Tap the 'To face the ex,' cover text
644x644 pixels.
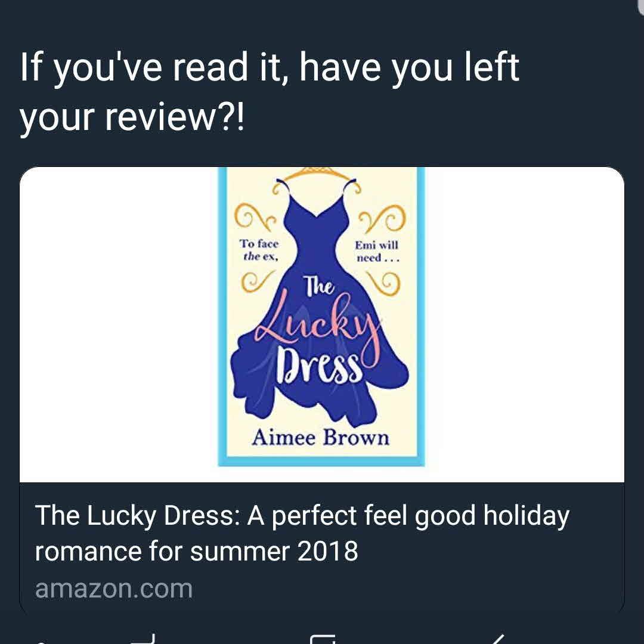pyautogui.click(x=259, y=250)
